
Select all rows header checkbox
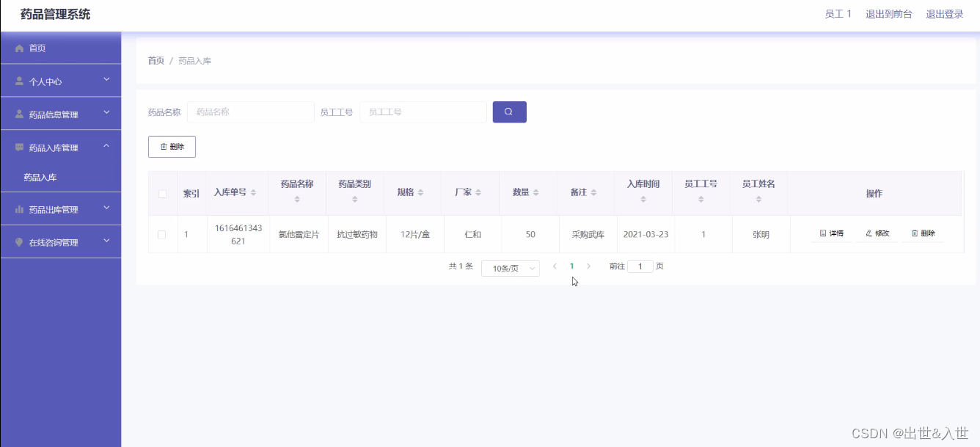click(162, 194)
